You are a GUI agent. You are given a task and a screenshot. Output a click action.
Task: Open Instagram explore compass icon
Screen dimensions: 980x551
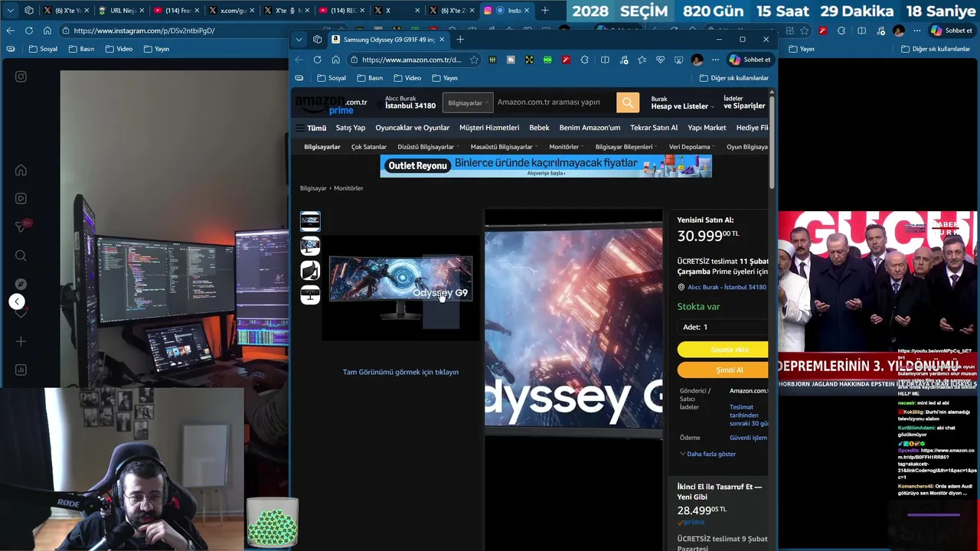(x=21, y=284)
